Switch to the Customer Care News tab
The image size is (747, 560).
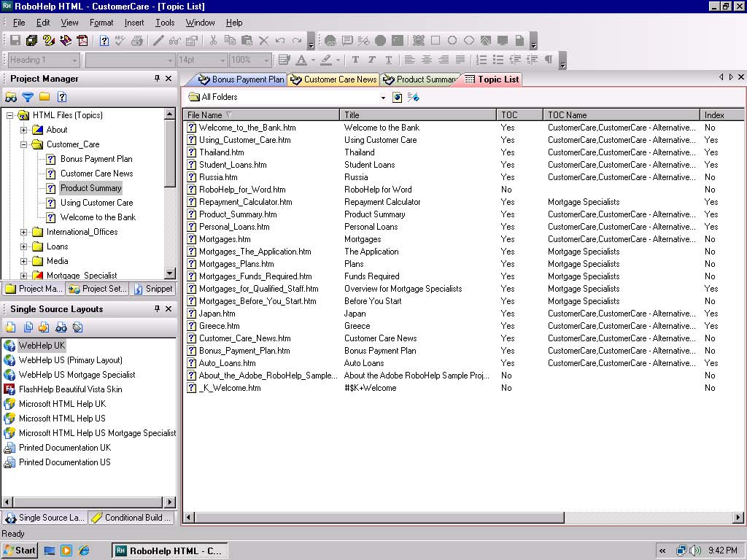point(339,79)
